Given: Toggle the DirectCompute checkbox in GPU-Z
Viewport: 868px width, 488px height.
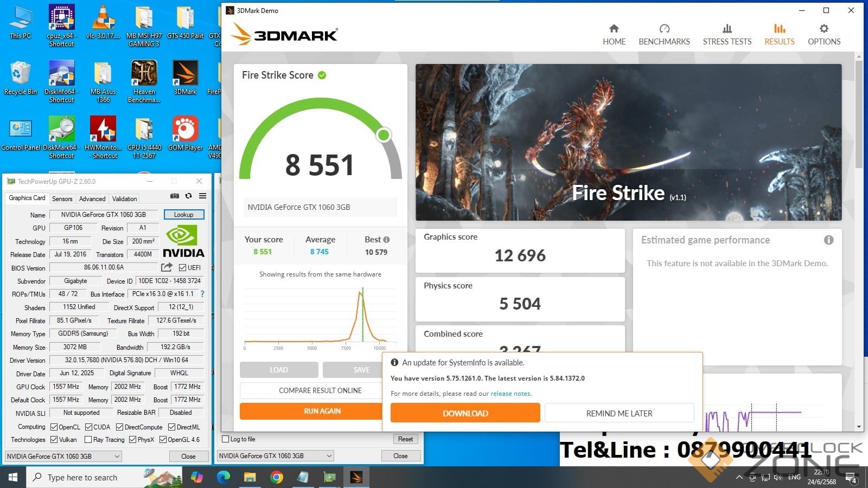Looking at the screenshot, I should point(120,427).
